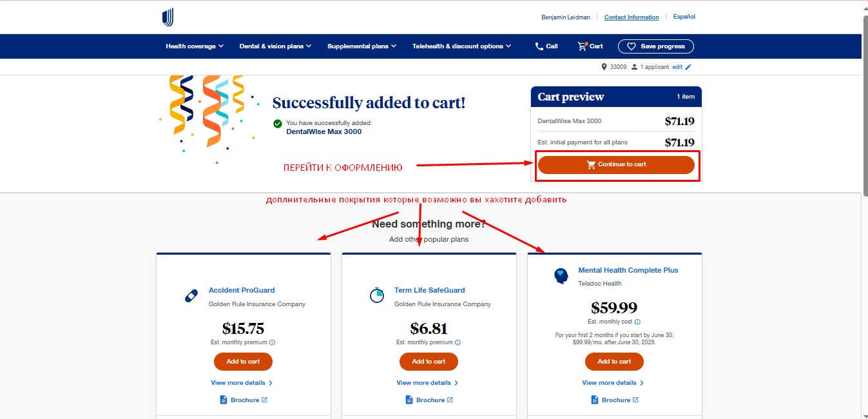Click the Save progress button
The height and width of the screenshot is (419, 868).
pos(655,46)
